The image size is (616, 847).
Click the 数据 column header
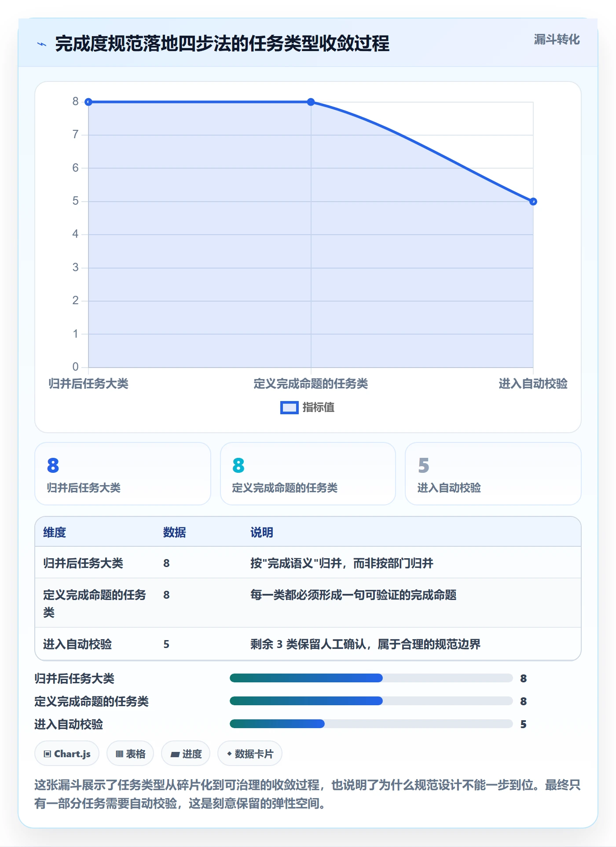point(175,532)
